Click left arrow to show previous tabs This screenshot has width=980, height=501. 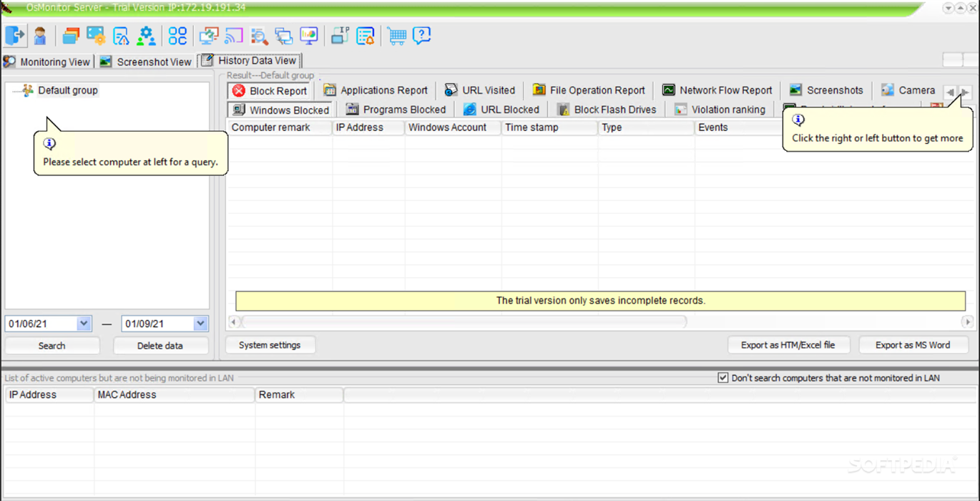(x=950, y=92)
